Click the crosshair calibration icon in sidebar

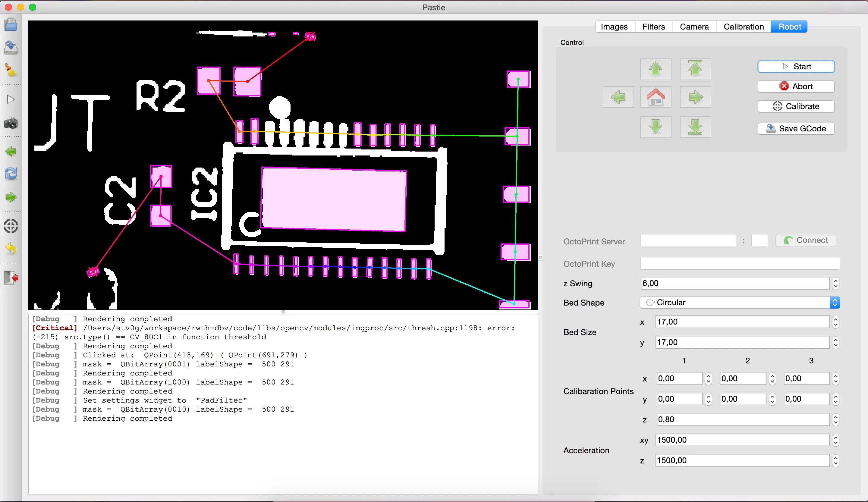tap(11, 226)
